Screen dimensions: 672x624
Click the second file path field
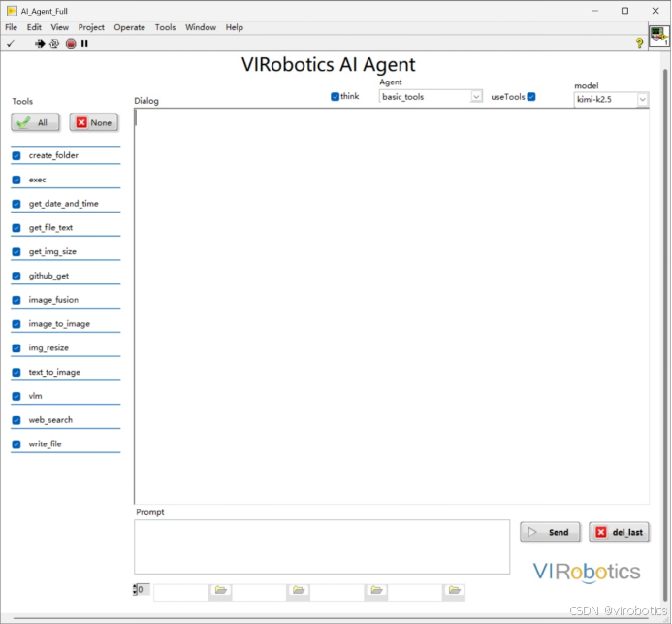point(260,593)
